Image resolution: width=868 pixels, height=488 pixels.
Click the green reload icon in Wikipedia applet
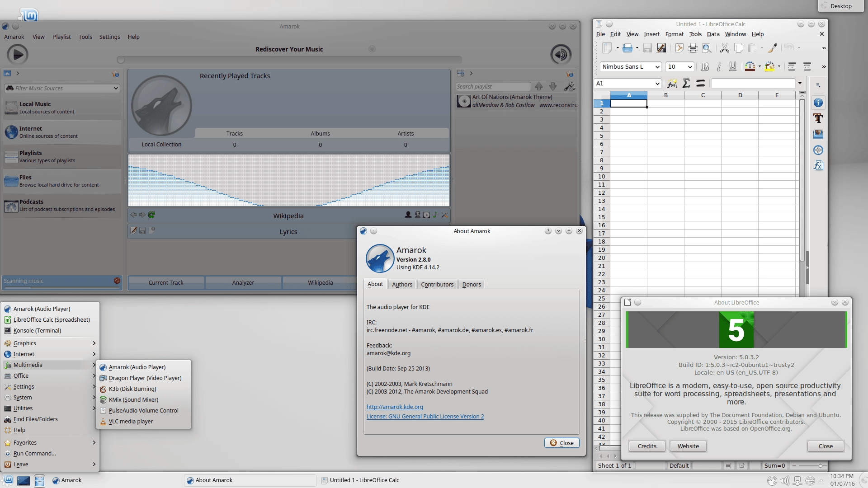point(151,215)
